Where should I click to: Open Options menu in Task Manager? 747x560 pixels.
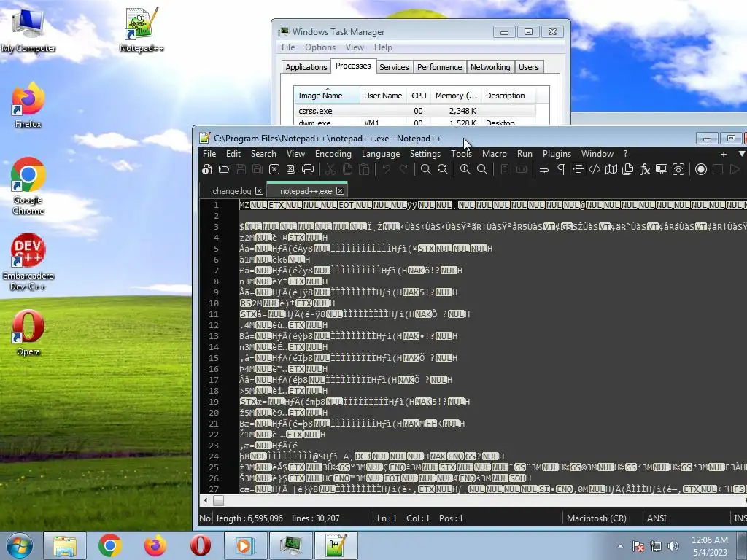(320, 47)
